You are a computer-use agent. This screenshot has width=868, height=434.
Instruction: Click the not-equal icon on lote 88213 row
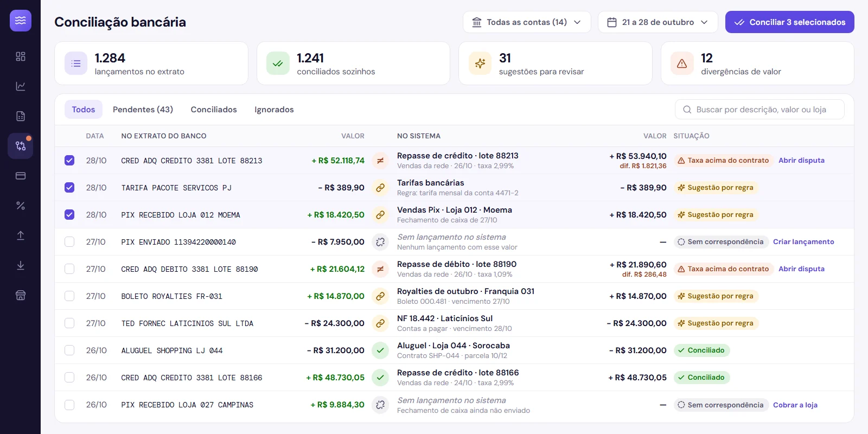point(380,161)
